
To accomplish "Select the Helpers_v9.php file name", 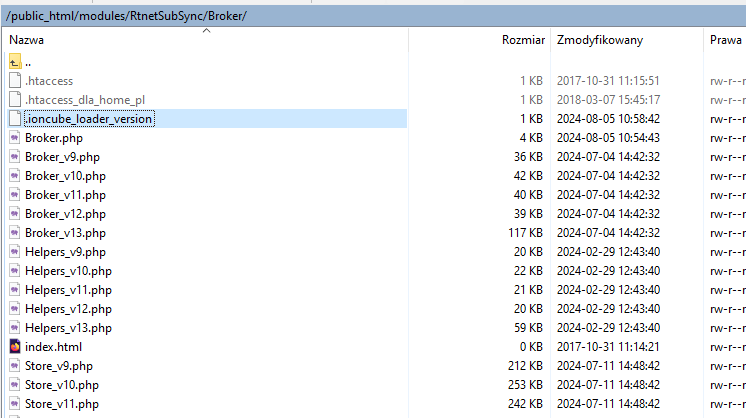I will click(x=65, y=252).
